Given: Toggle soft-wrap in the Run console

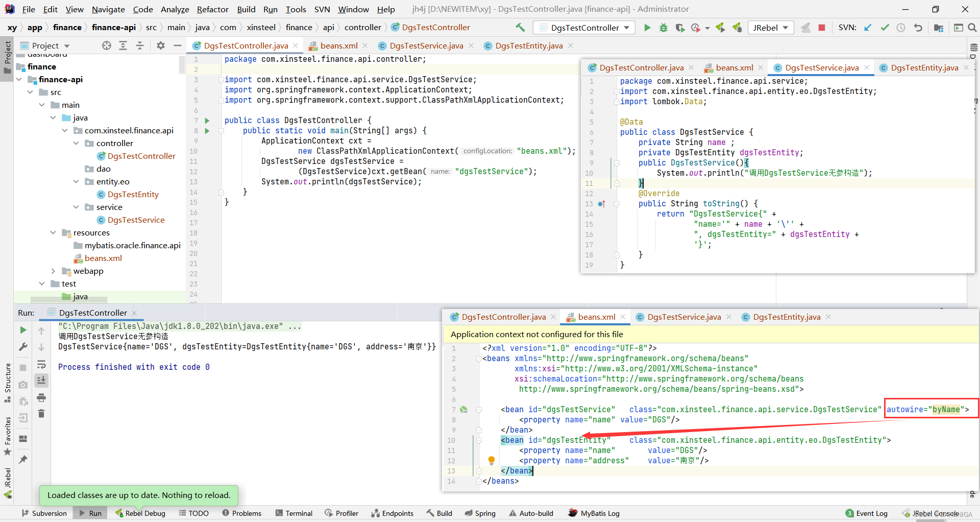Looking at the screenshot, I should pyautogui.click(x=41, y=364).
